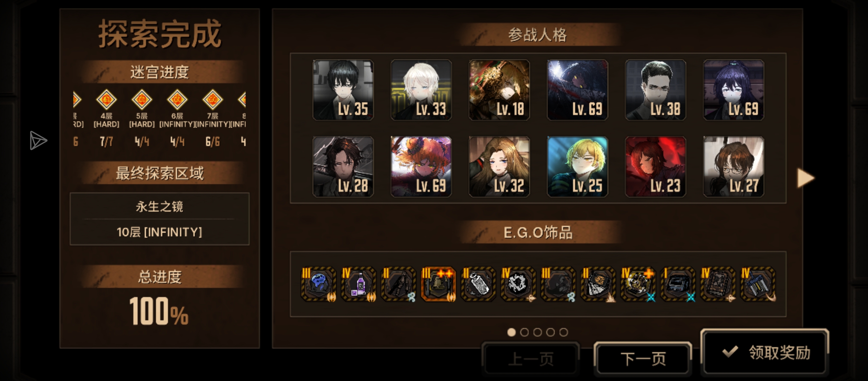Viewport: 868px width, 381px height.
Task: Jump to last page indicator dot
Action: (x=563, y=332)
